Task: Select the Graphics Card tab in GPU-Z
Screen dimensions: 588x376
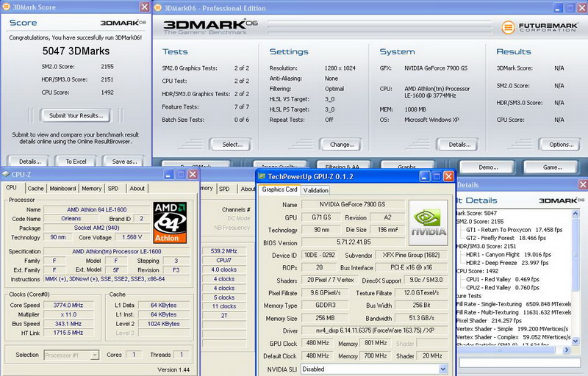Action: tap(279, 189)
